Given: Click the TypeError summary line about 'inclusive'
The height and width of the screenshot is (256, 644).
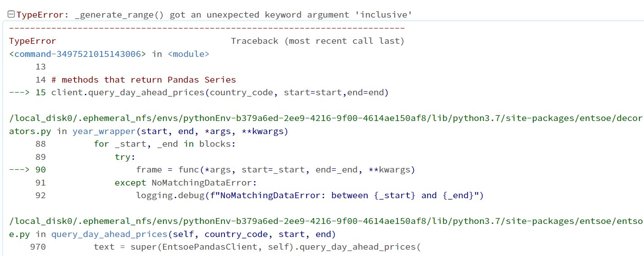Looking at the screenshot, I should pyautogui.click(x=215, y=15).
